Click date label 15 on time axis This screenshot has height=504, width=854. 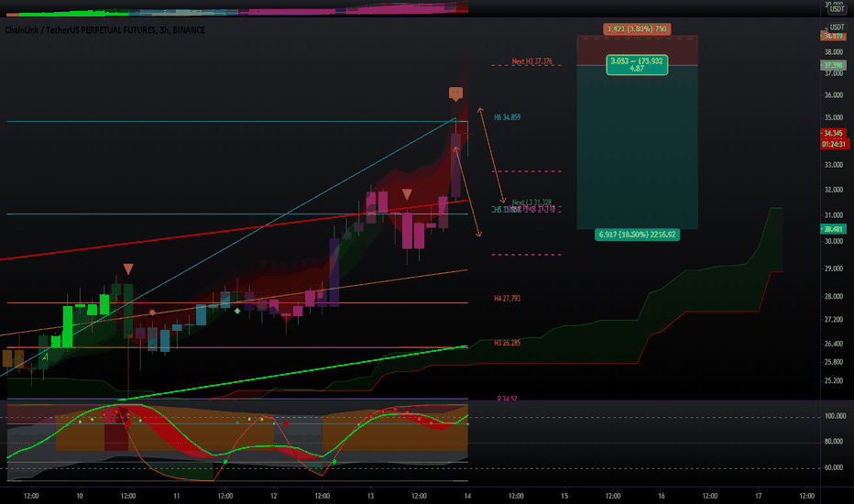point(564,496)
